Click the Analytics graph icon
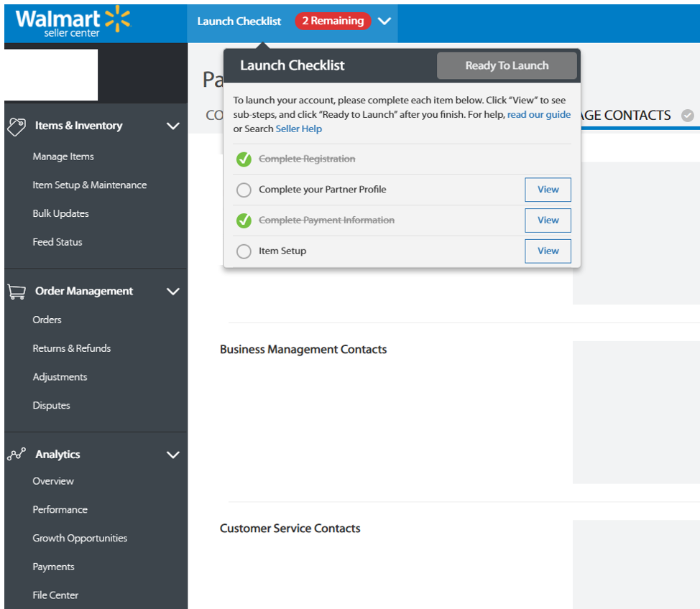This screenshot has height=609, width=700. (17, 454)
